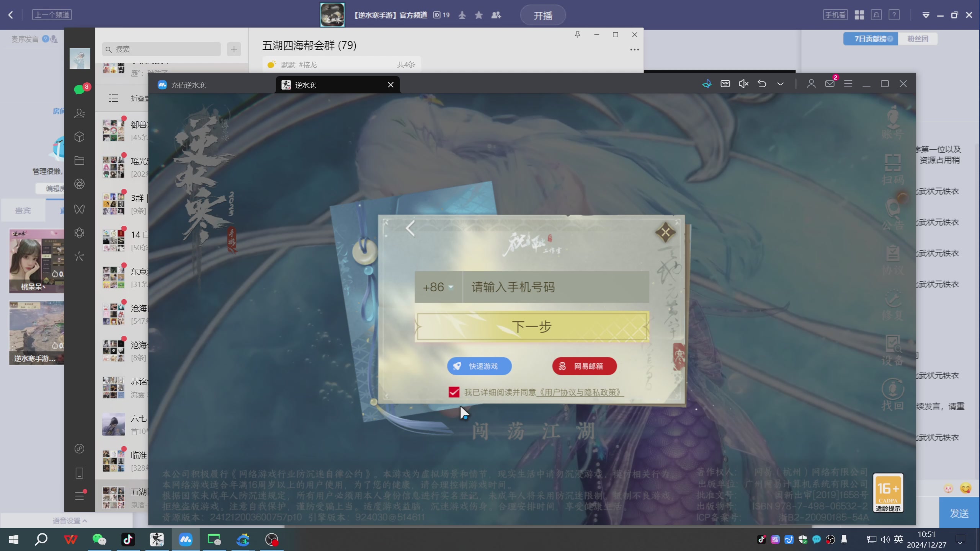Toggle mute speaker icon in emulator toolbar
The image size is (980, 551).
tap(743, 84)
